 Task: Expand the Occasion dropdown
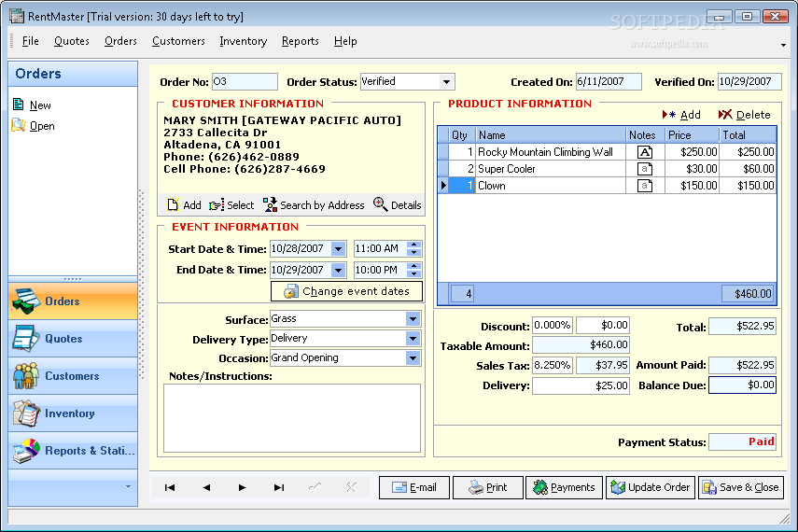click(x=413, y=358)
